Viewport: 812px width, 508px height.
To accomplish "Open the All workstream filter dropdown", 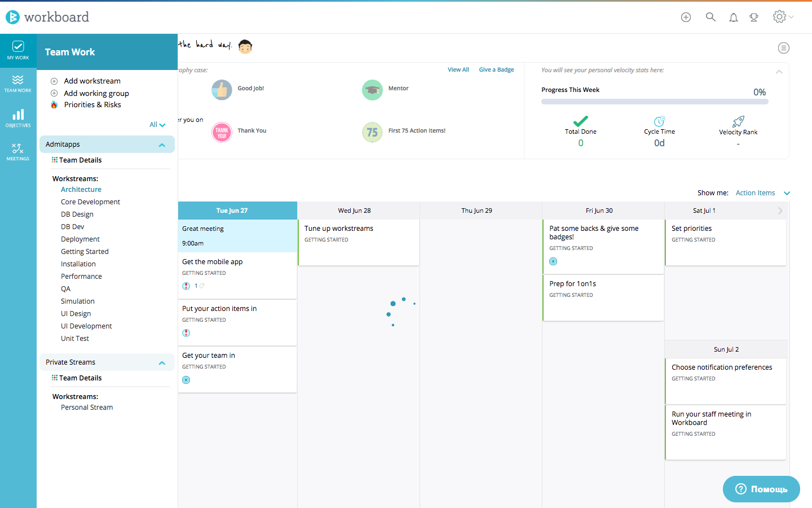I will 157,124.
